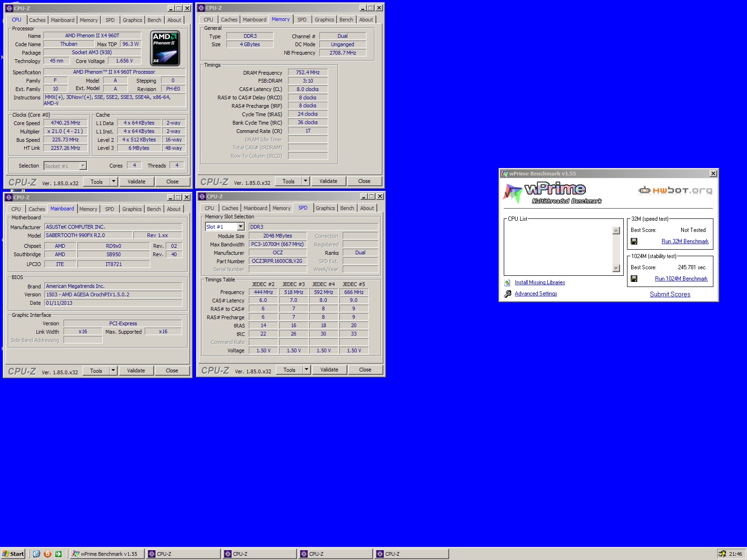Select Memory tab in Mainboard window

[x=88, y=209]
